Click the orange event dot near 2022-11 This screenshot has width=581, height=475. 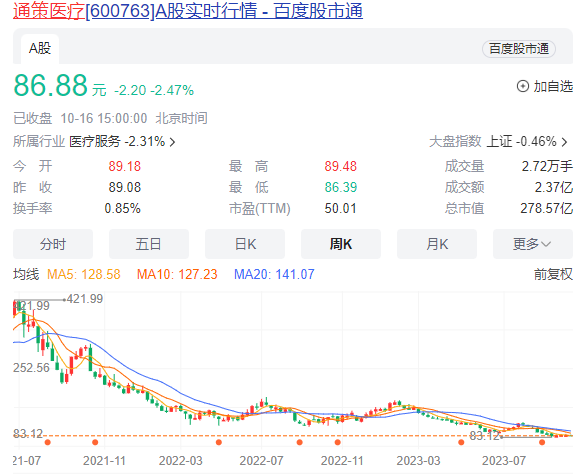click(338, 442)
